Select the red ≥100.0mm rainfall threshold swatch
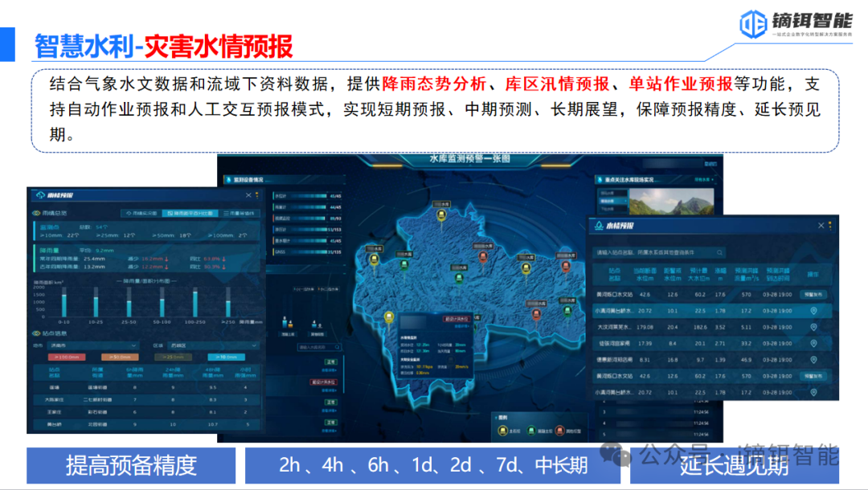The height and width of the screenshot is (490, 868). [x=66, y=357]
